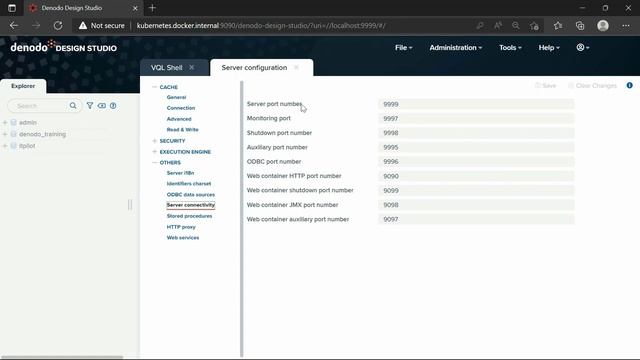Open the Help menu
Screen dimensions: 640x360
pos(549,47)
